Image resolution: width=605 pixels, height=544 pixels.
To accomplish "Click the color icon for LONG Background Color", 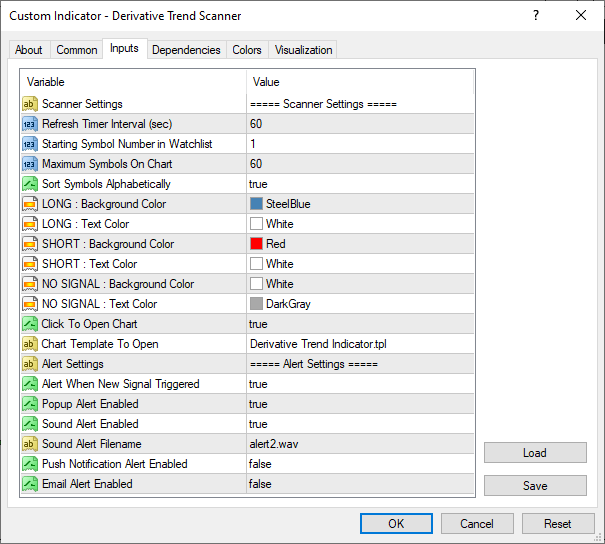I will (30, 204).
